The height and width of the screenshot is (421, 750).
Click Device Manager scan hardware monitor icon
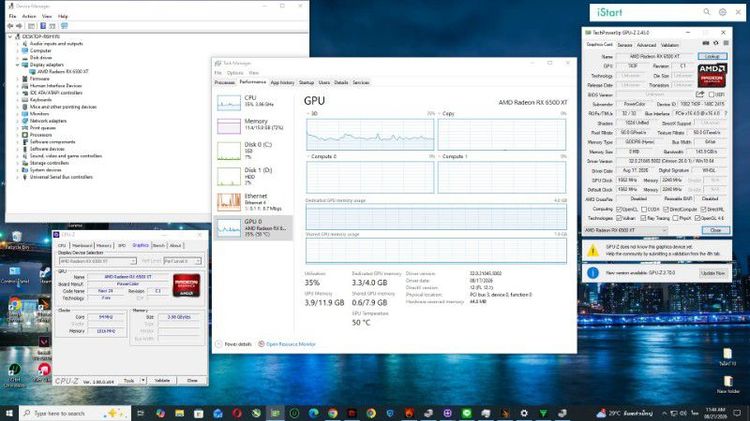pos(64,26)
